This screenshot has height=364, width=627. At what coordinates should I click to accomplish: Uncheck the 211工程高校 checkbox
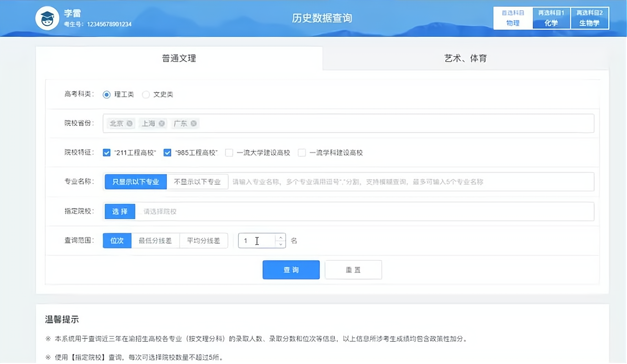106,153
